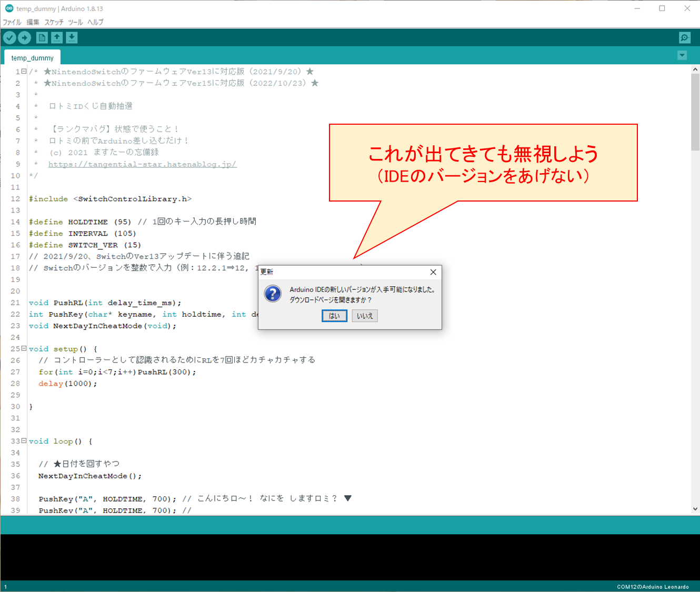Click the line number 1 status indicator
Screen dimensions: 700x592
tap(6, 587)
